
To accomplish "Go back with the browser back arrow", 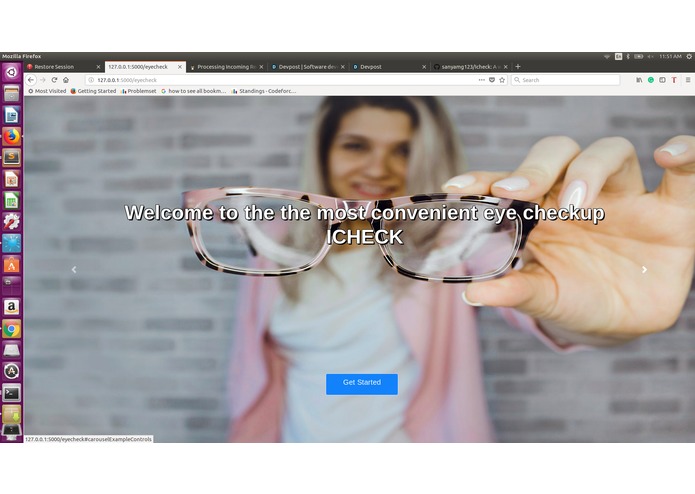I will pyautogui.click(x=31, y=80).
